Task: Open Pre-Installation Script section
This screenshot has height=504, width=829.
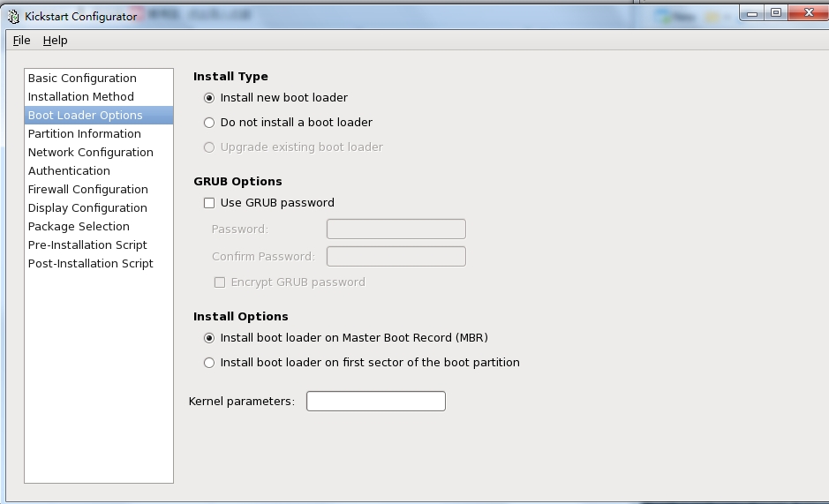Action: coord(99,244)
